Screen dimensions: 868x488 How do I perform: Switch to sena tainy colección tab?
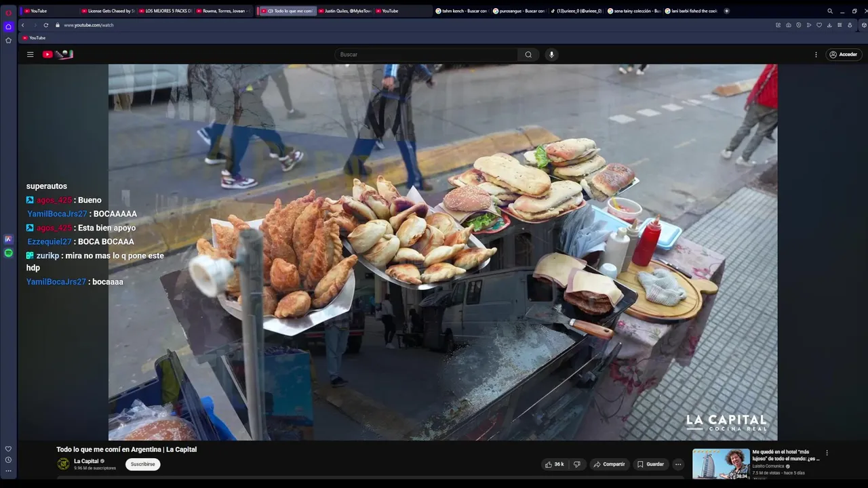[x=633, y=11]
